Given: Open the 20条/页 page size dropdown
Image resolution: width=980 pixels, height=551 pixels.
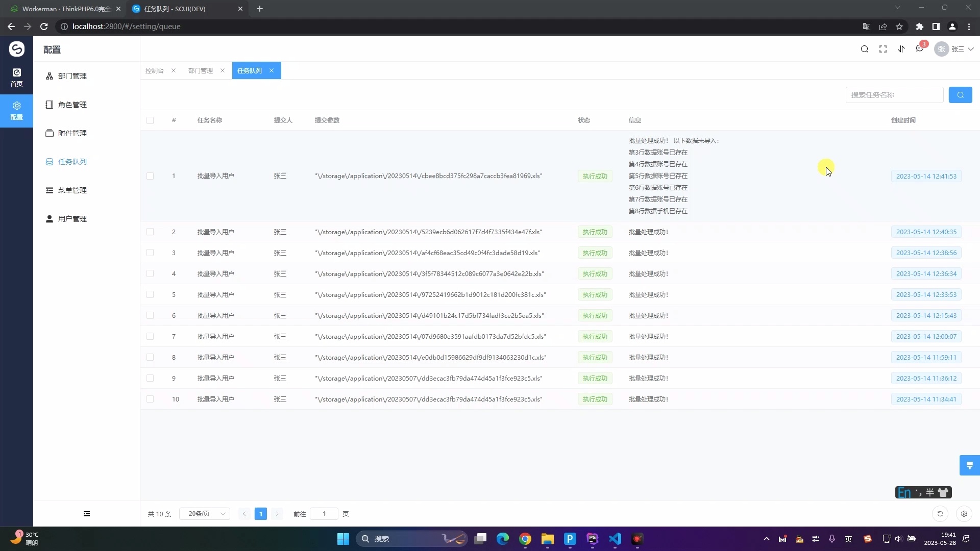Looking at the screenshot, I should point(204,514).
